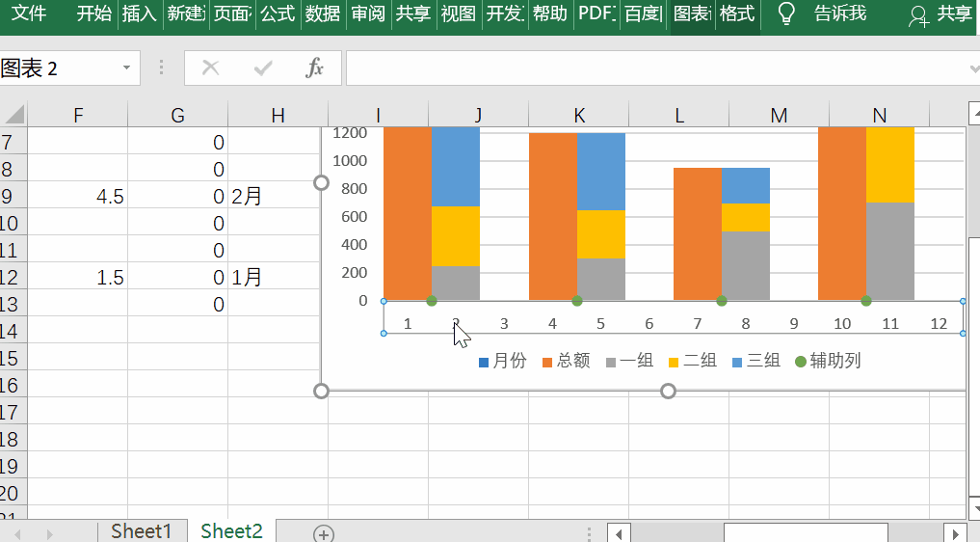
Task: Select column G header
Action: (177, 115)
